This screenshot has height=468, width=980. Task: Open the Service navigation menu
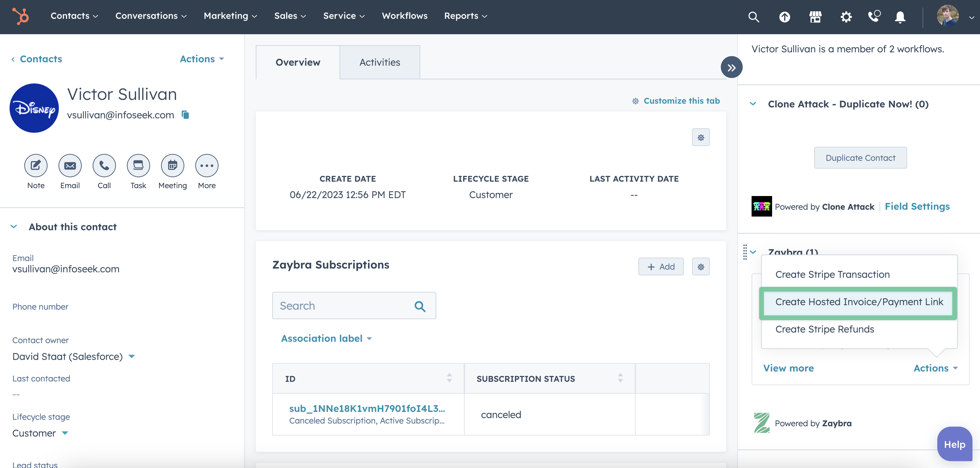click(x=344, y=16)
